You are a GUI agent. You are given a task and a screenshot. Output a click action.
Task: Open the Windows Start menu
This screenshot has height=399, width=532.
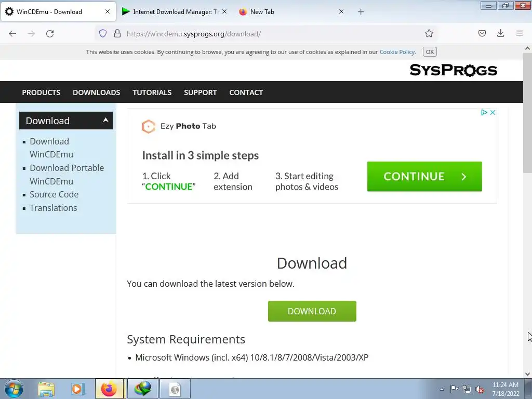(14, 389)
